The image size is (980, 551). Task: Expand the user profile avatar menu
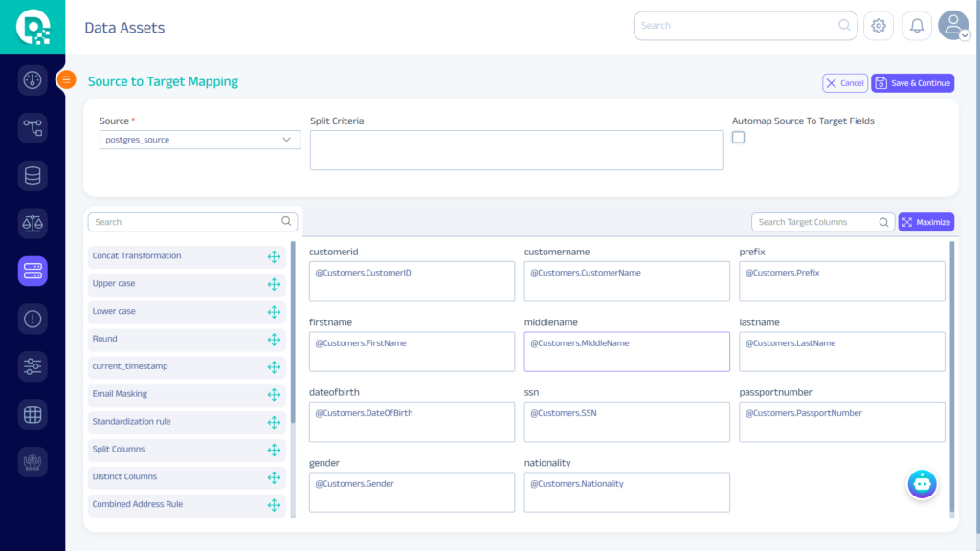pyautogui.click(x=953, y=26)
